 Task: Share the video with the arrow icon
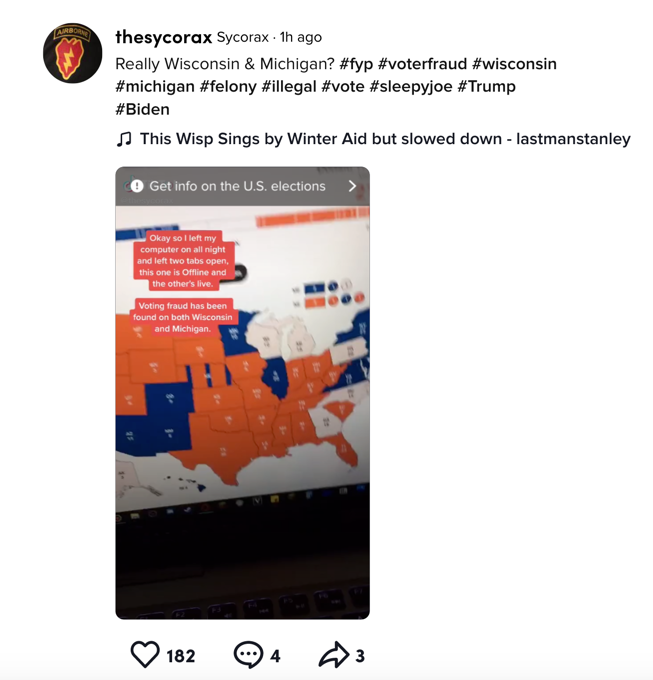[333, 654]
